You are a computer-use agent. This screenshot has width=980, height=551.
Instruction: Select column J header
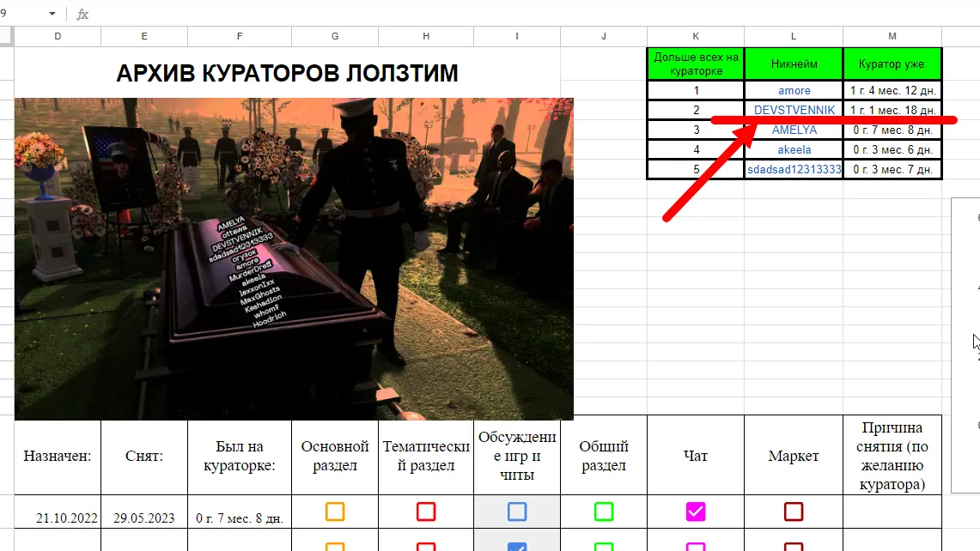[604, 36]
